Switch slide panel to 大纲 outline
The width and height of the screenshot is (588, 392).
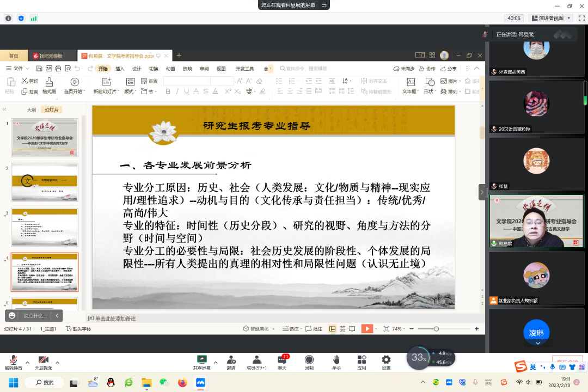click(x=32, y=110)
